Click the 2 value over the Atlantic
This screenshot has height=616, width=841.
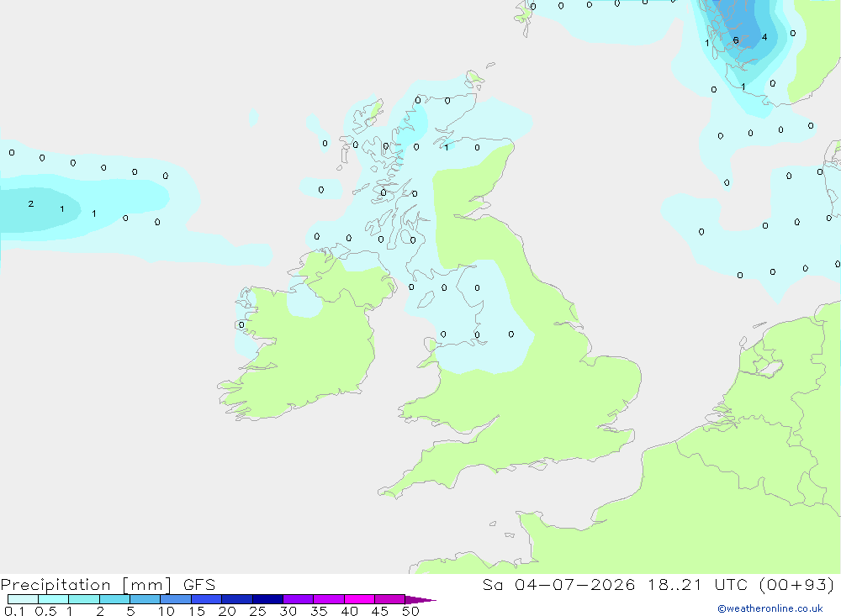[31, 203]
